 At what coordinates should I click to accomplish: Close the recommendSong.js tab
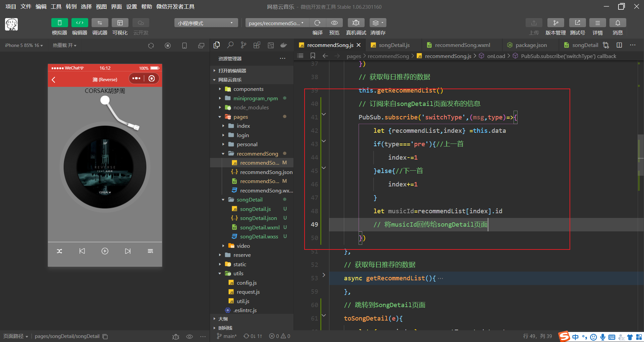click(359, 45)
